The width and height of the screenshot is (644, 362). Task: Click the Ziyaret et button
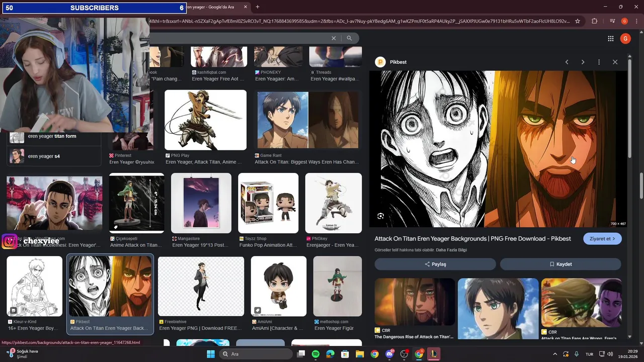(x=602, y=239)
